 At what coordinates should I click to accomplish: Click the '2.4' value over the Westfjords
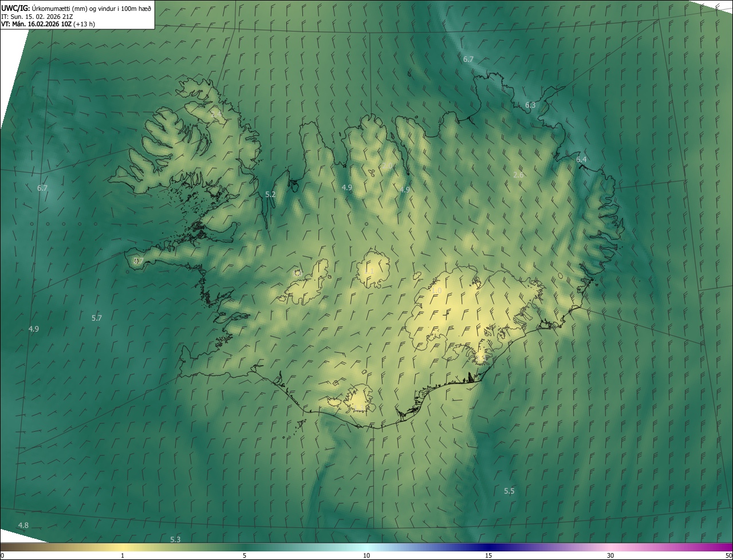pyautogui.click(x=216, y=115)
